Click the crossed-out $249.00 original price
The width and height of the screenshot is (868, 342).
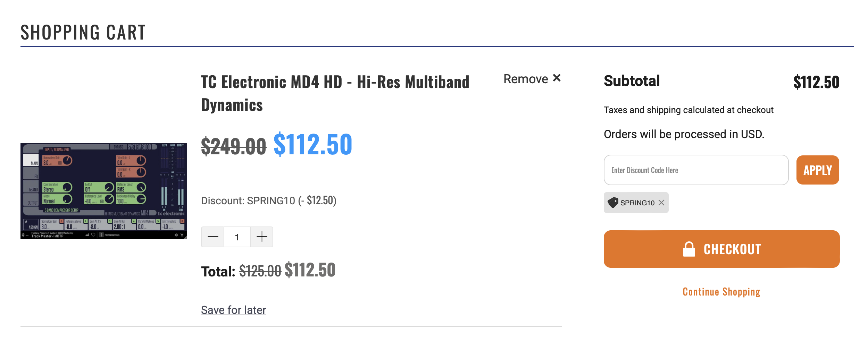(233, 146)
